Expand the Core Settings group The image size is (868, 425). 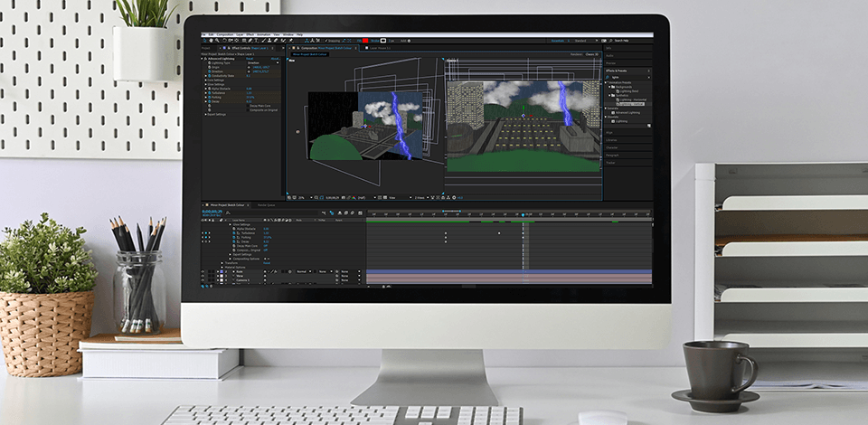(207, 79)
